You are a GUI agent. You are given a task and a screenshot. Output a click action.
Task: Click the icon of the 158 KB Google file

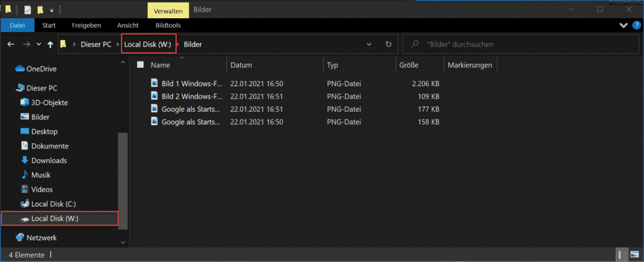155,121
